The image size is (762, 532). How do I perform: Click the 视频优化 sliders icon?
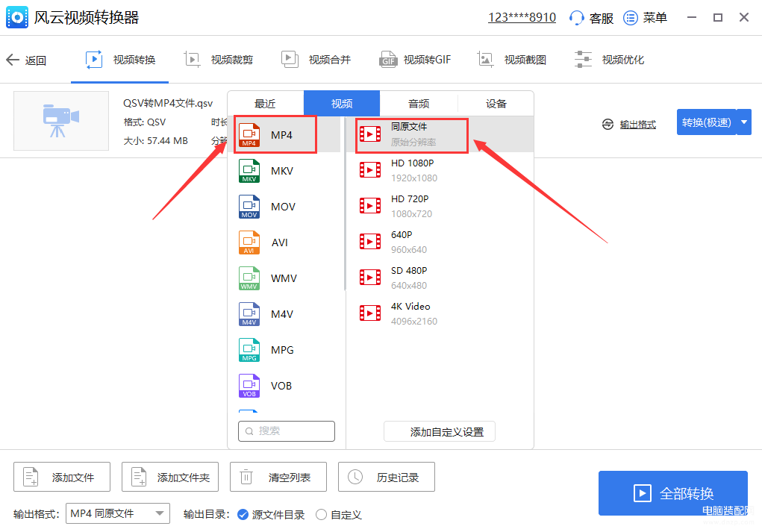pos(583,59)
